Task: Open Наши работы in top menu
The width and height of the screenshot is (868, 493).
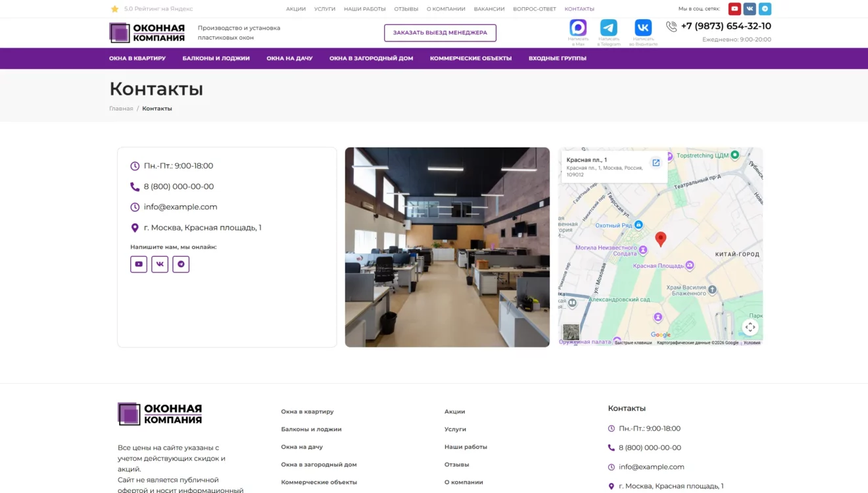Action: coord(365,9)
